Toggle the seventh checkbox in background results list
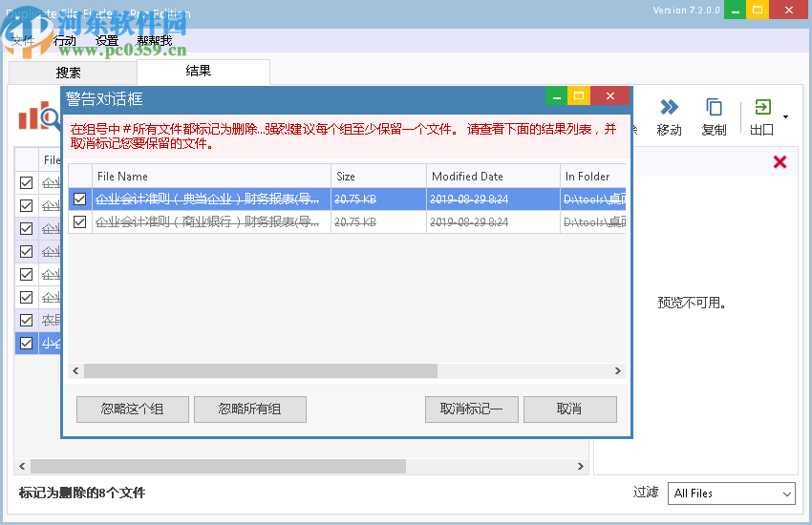 point(26,320)
